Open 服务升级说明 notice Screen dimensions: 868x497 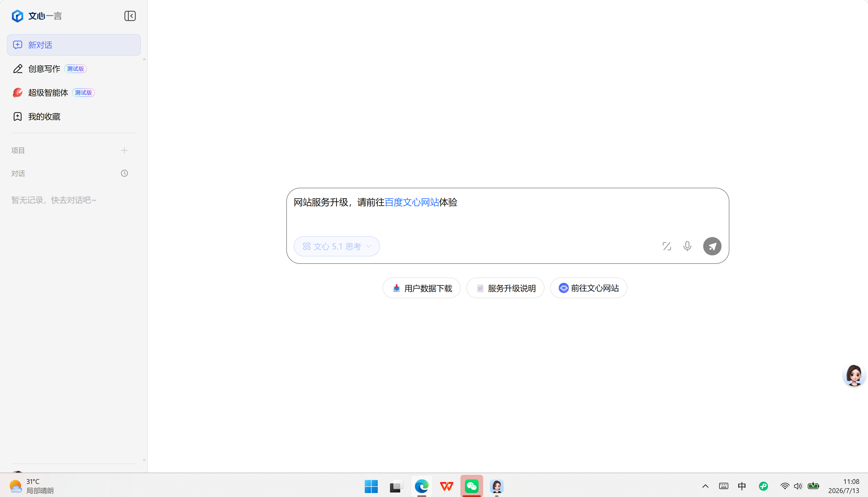(x=505, y=288)
